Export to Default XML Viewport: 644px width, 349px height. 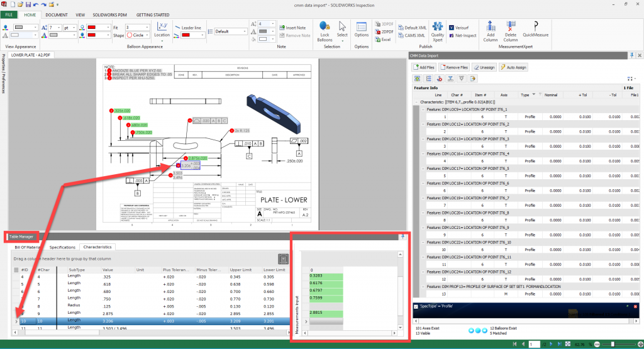click(413, 28)
